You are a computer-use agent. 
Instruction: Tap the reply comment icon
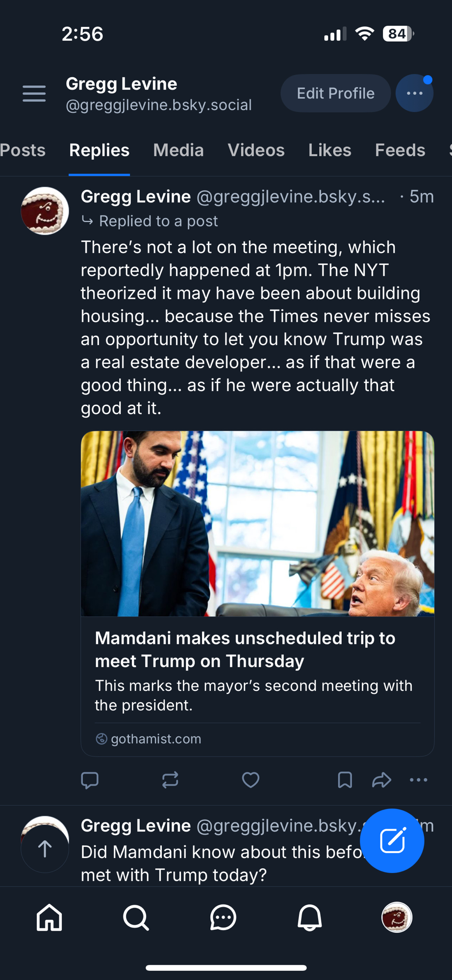pos(90,780)
